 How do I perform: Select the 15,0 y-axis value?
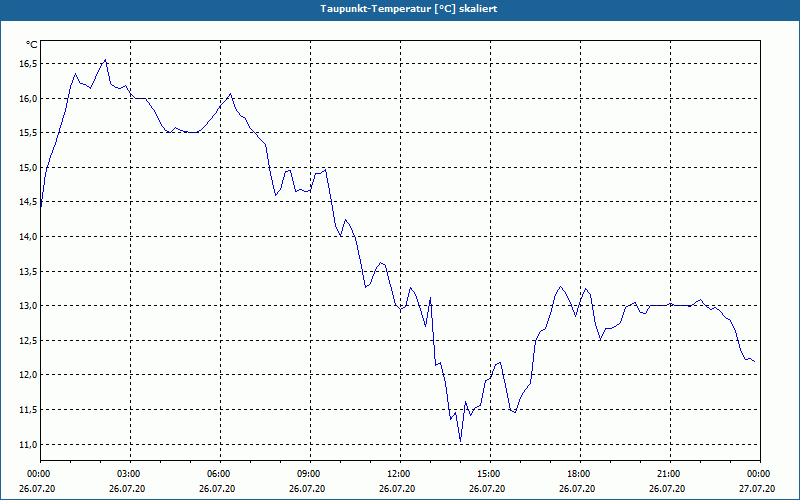click(x=28, y=167)
